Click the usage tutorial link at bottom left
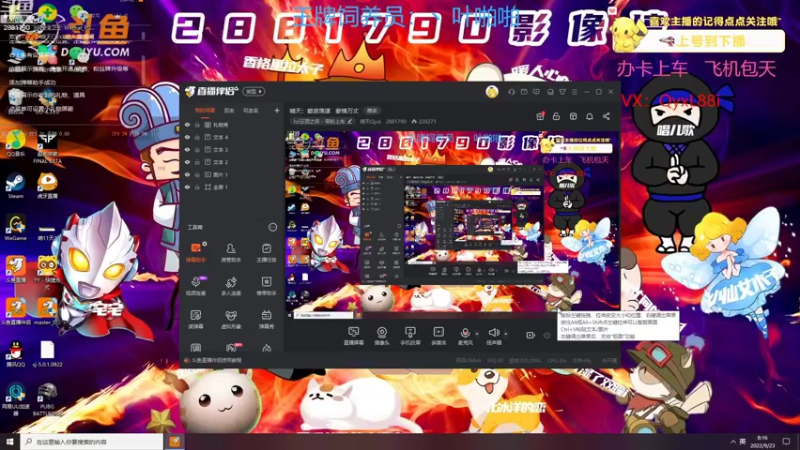The width and height of the screenshot is (800, 450). tap(213, 360)
